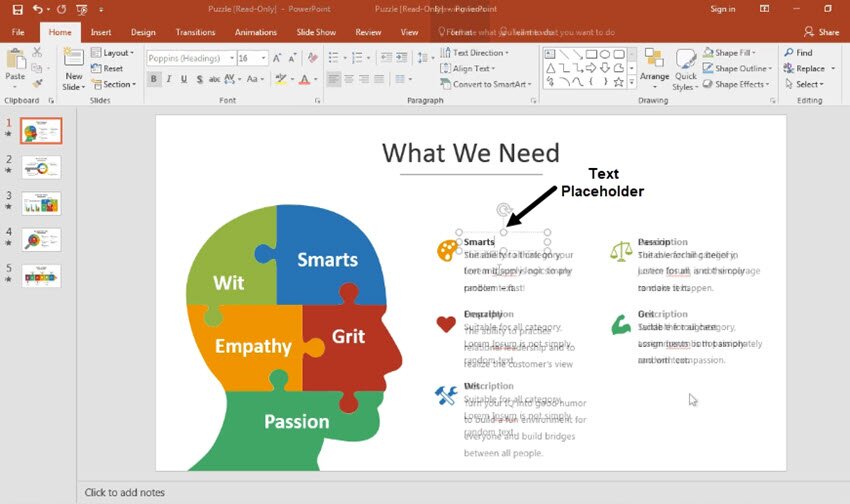Image resolution: width=850 pixels, height=504 pixels.
Task: Click the Arrange icon in the Drawing group
Action: [x=654, y=66]
